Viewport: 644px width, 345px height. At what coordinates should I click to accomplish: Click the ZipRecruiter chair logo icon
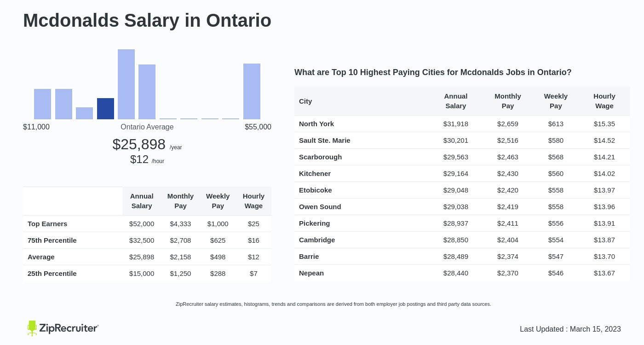[x=32, y=328]
